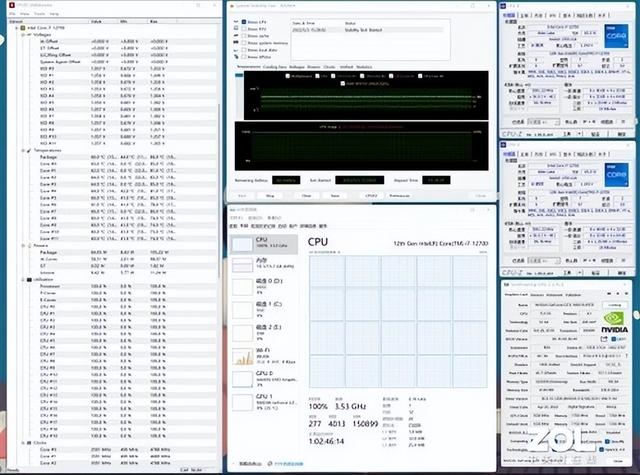Click the Stop button in stability test

click(x=268, y=197)
